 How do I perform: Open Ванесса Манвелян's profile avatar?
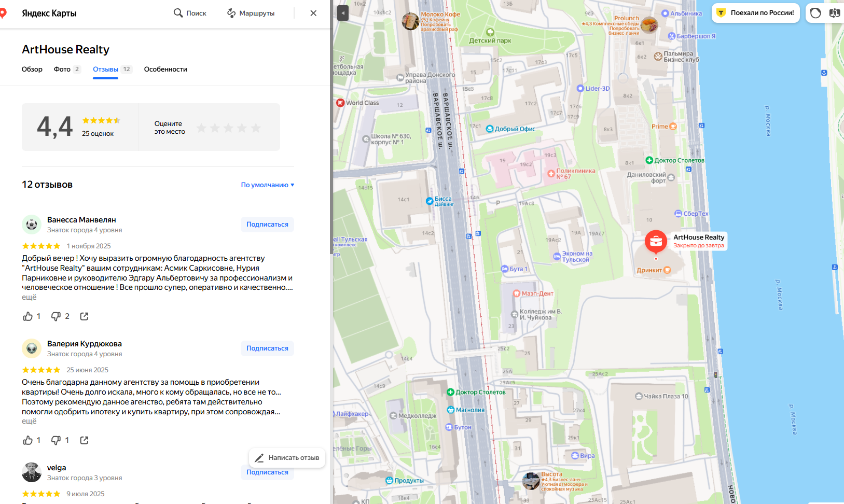pyautogui.click(x=32, y=225)
